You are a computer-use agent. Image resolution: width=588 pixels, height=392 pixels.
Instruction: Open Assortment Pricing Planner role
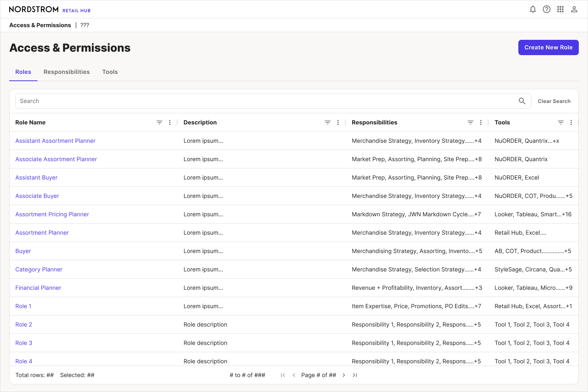click(52, 214)
